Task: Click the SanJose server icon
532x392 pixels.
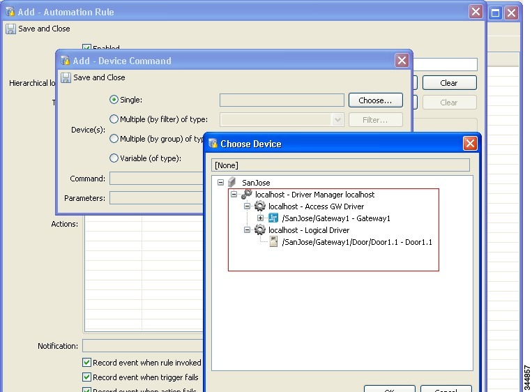Action: click(x=232, y=183)
